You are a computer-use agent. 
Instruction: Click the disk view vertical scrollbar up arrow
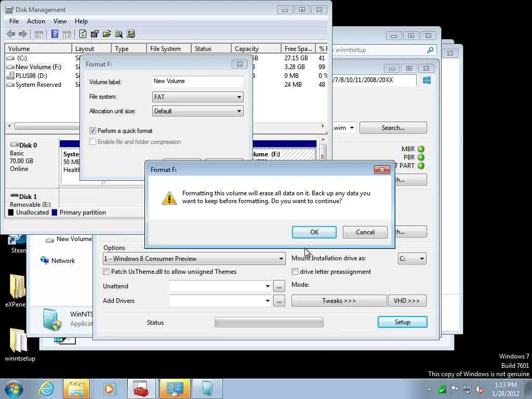click(x=323, y=139)
